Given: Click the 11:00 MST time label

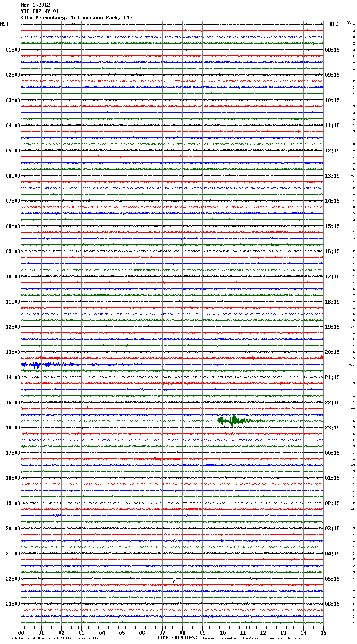Looking at the screenshot, I should pos(13,302).
